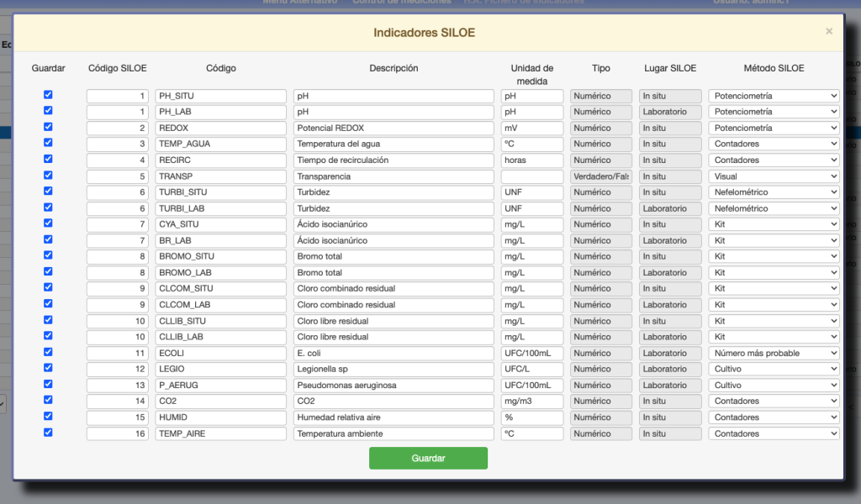Click the Legionella sp description field
Screen dimensions: 861x504
394,369
